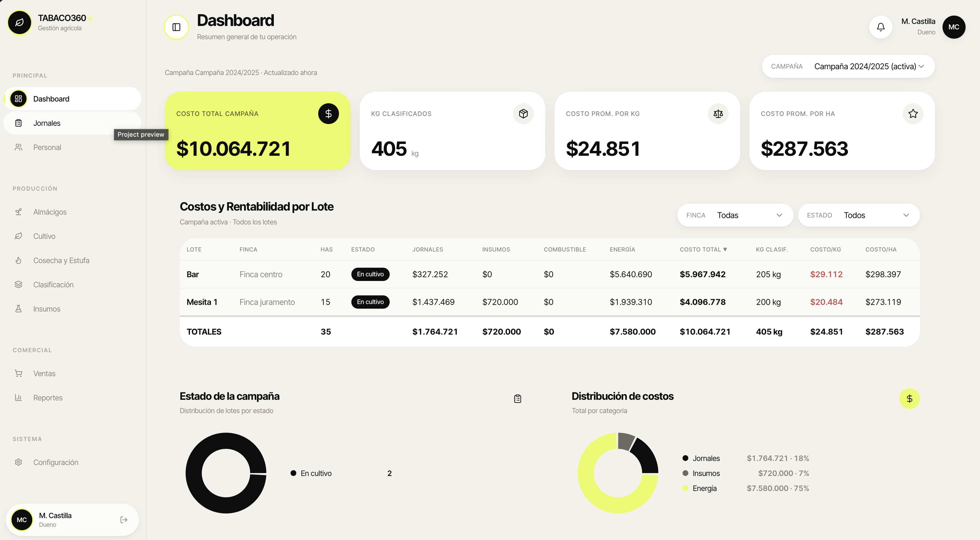This screenshot has width=980, height=540.
Task: Open the Jornales section
Action: [x=72, y=123]
